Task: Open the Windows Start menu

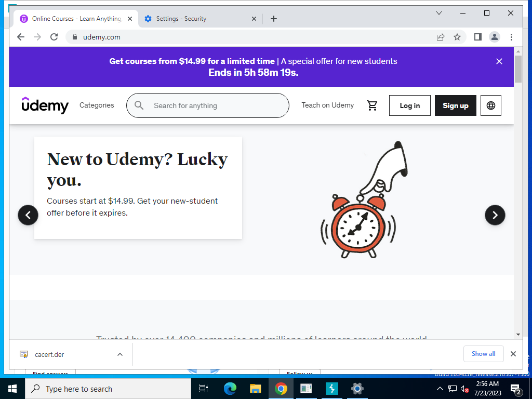Action: tap(12, 389)
